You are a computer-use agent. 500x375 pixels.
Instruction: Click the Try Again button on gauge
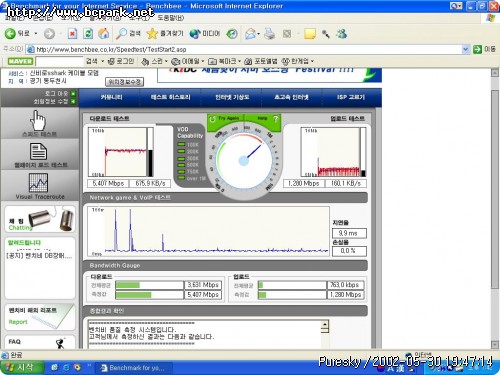point(225,119)
